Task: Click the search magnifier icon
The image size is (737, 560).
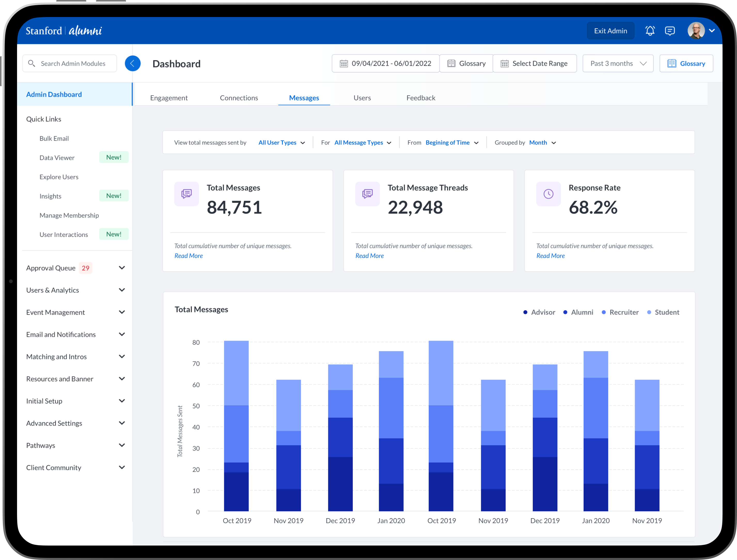Action: (32, 63)
